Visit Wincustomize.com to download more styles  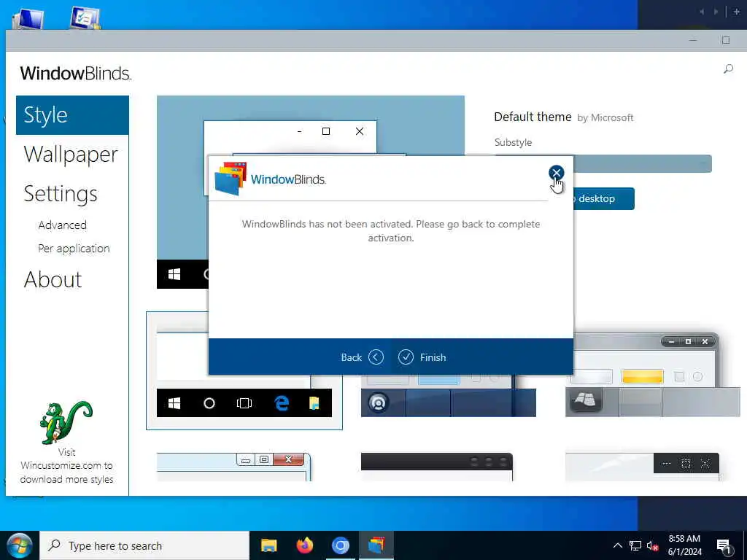pos(66,466)
